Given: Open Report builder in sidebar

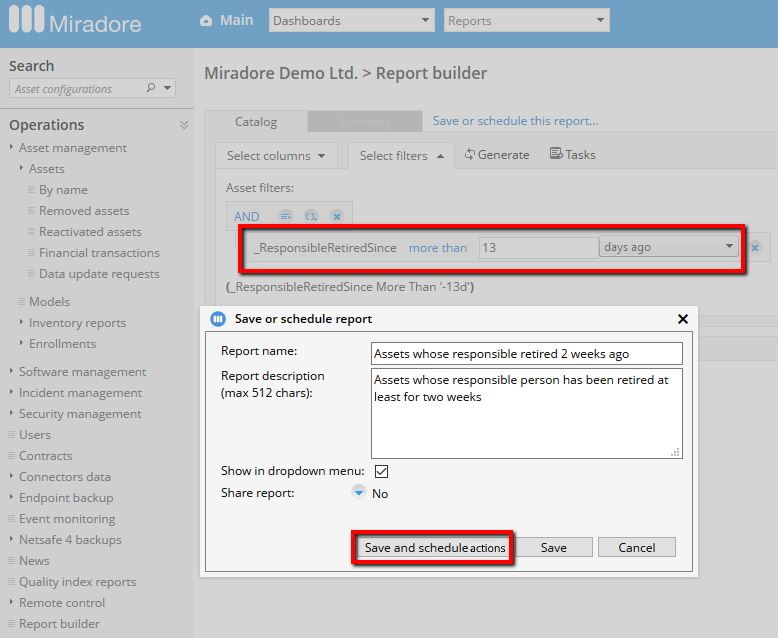Looking at the screenshot, I should [x=59, y=623].
